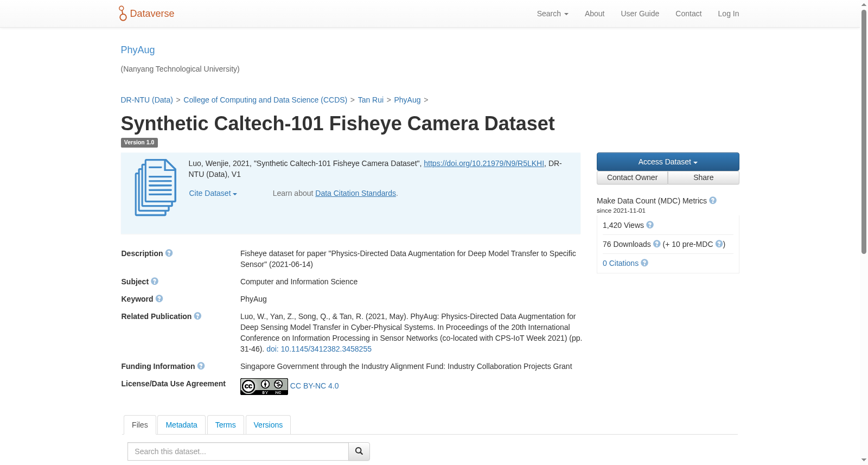Open the PhyAug breadcrumb link
Viewport: 868px width, 465px height.
pos(407,100)
